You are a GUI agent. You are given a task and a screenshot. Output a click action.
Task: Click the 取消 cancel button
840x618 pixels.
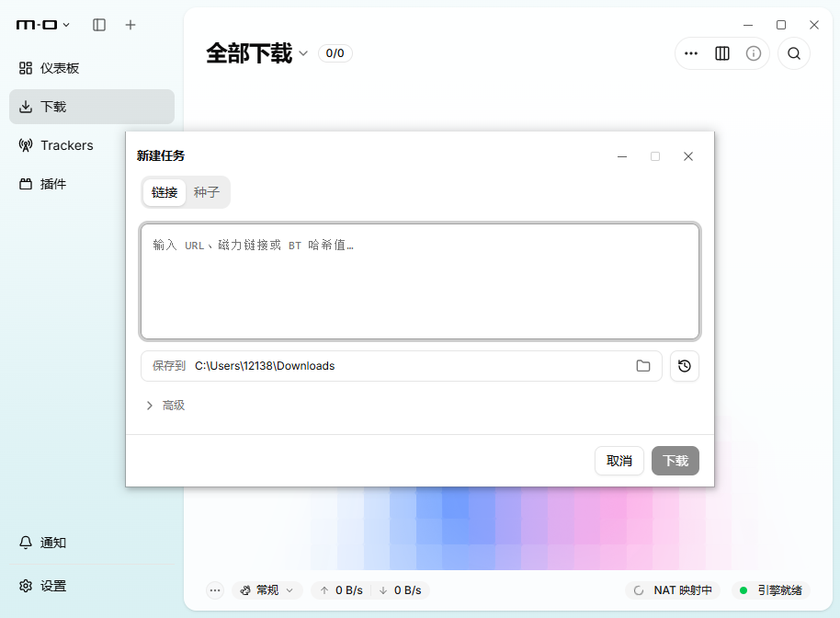coord(619,461)
